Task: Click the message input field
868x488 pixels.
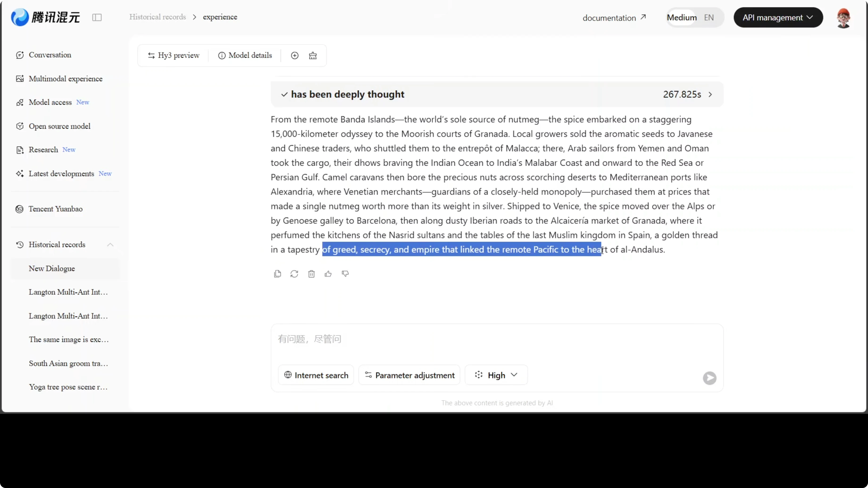Action: coord(497,339)
